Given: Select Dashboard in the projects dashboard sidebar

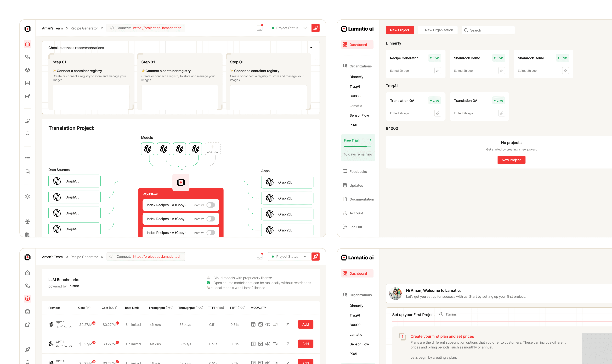Looking at the screenshot, I should (x=357, y=45).
